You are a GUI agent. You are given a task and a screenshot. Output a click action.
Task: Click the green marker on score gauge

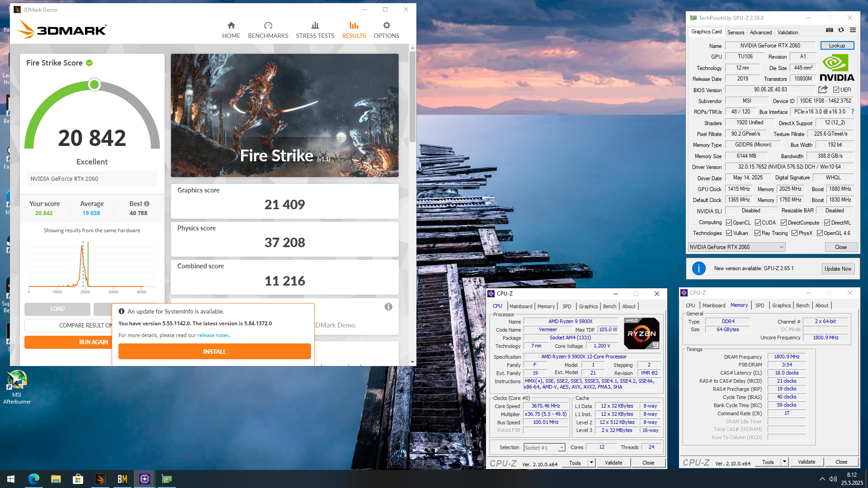pos(94,84)
